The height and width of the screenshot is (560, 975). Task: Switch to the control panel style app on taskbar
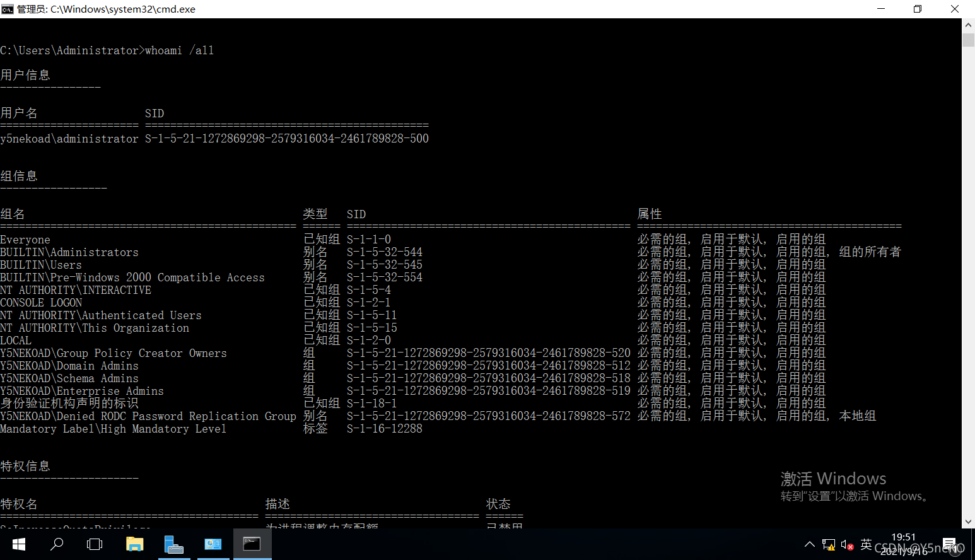pos(213,544)
